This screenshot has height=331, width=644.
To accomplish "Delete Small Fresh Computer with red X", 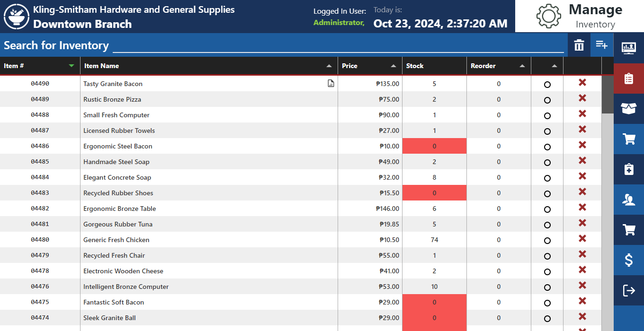I will 582,114.
